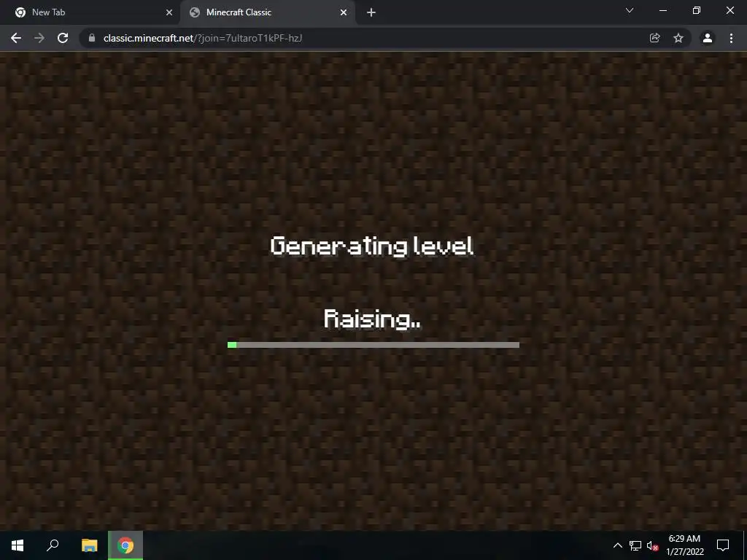This screenshot has height=560, width=747.
Task: Open the notification center
Action: click(x=723, y=545)
